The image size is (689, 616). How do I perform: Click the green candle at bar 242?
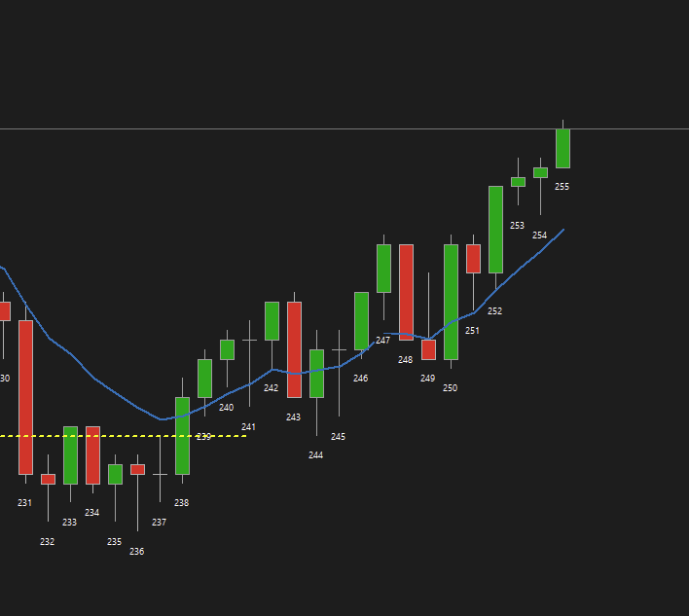click(x=272, y=320)
